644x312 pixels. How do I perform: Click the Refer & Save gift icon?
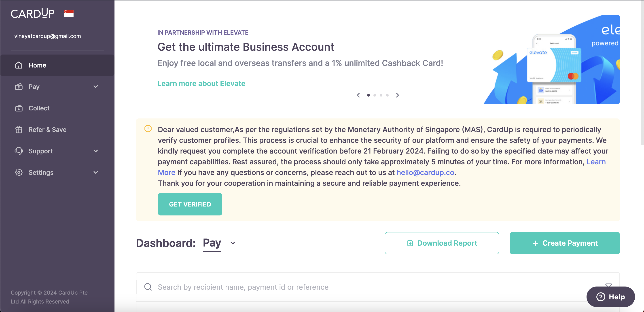[19, 130]
